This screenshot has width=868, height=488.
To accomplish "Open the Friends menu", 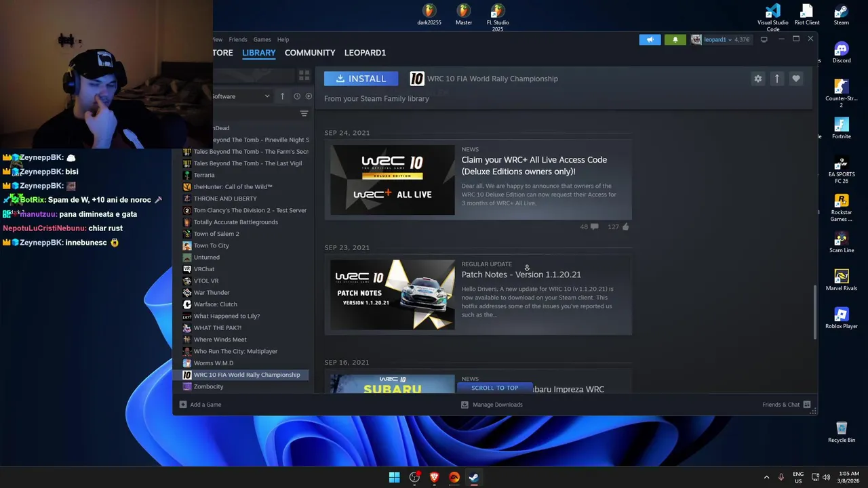I will [x=238, y=39].
